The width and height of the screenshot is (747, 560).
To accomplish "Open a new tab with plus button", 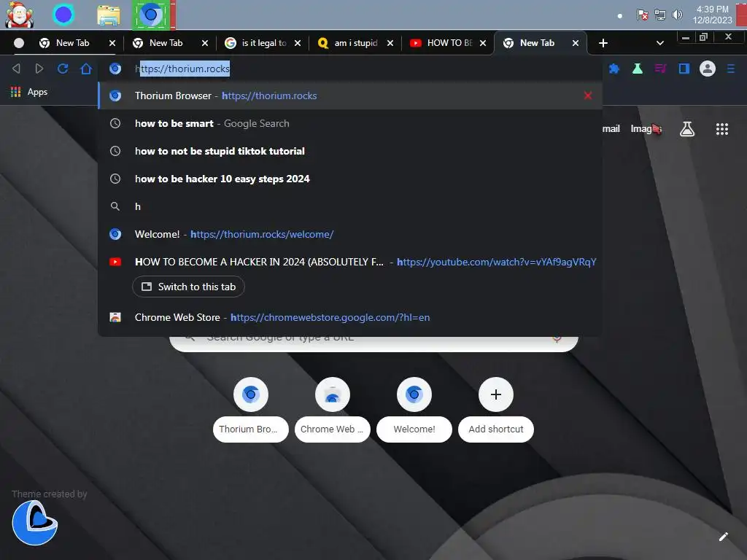I will click(x=603, y=43).
